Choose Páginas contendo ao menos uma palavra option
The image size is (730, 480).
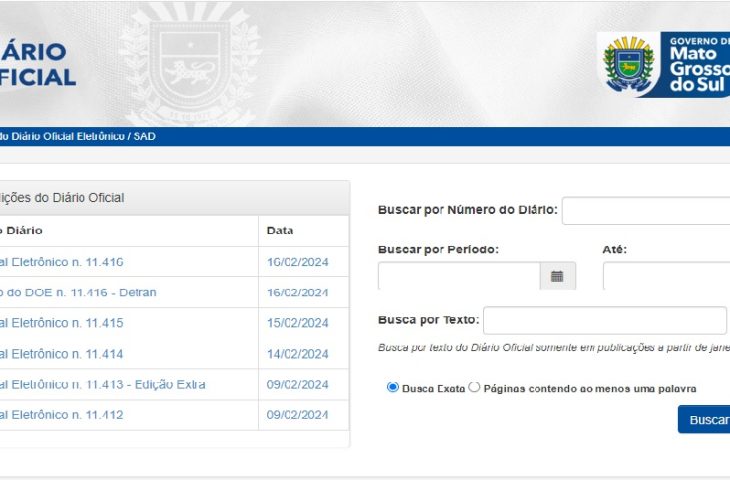[475, 387]
